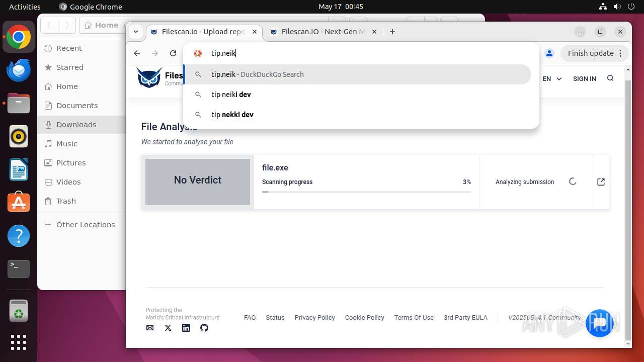644x362 pixels.
Task: Select Music in Files sidebar
Action: point(82,144)
